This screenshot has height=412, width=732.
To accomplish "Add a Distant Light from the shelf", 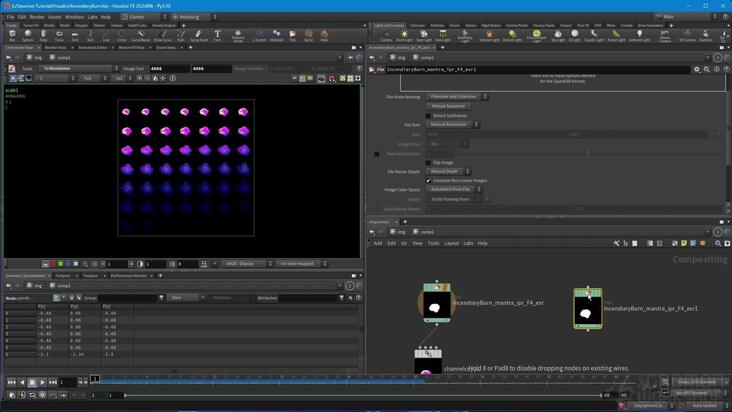I will (x=512, y=35).
